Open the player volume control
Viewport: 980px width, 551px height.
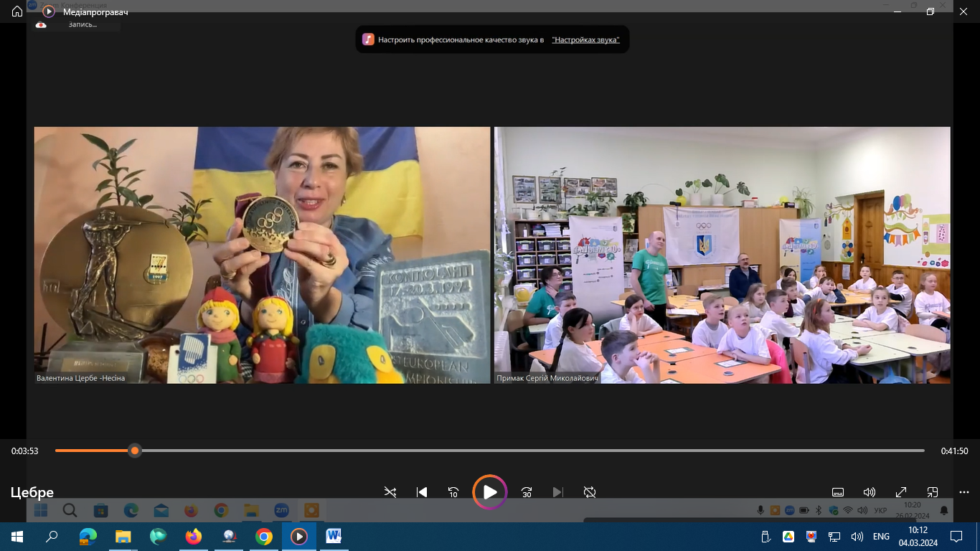[x=870, y=492]
